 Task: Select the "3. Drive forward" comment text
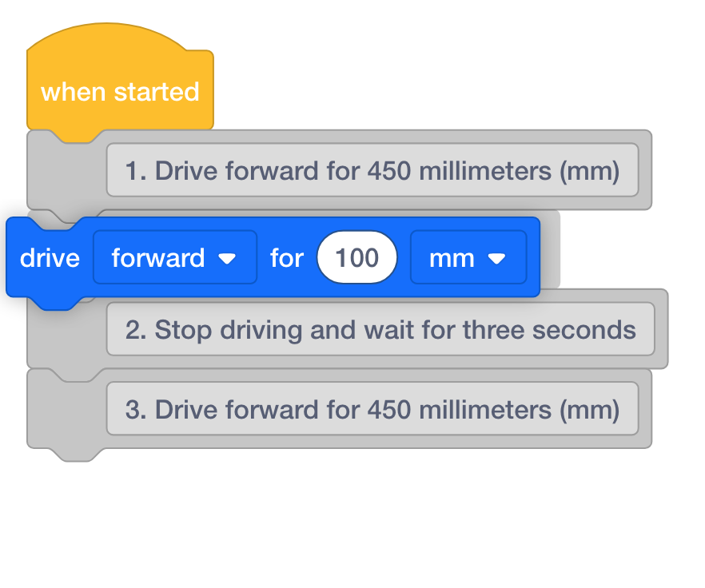pyautogui.click(x=372, y=409)
